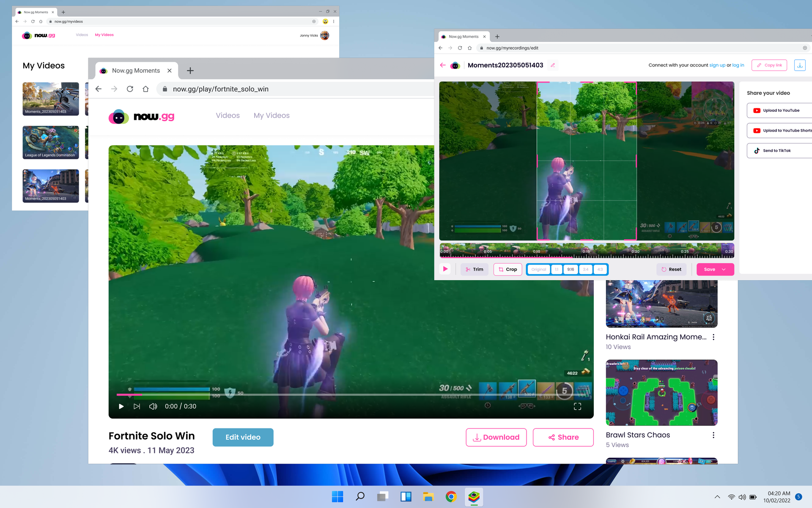Viewport: 812px width, 508px height.
Task: Click the 0:15 mark on the editor timeline
Action: point(586,251)
